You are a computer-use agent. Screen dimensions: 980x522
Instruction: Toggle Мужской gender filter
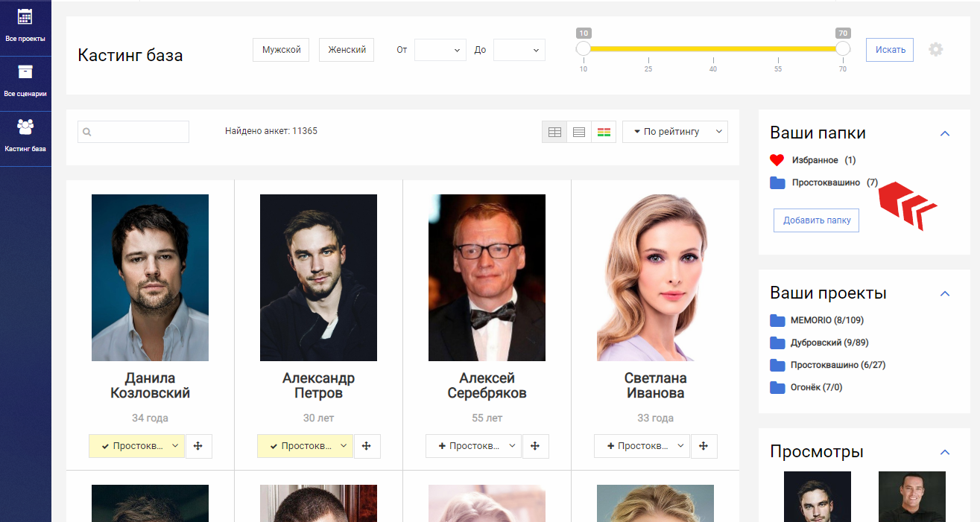281,50
